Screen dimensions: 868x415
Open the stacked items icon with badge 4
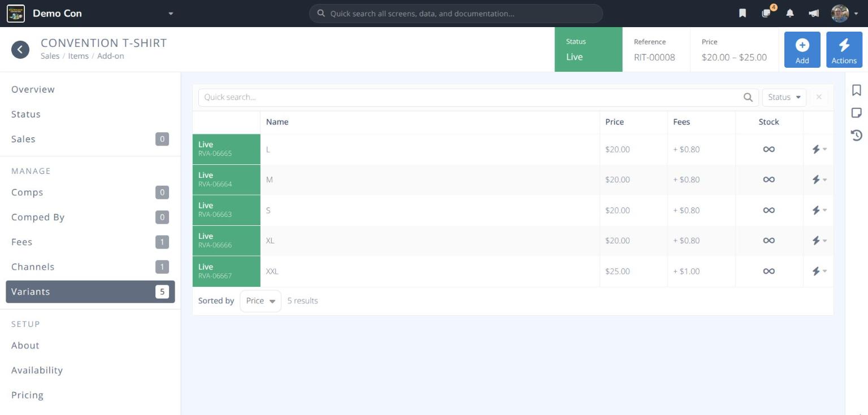click(x=766, y=14)
